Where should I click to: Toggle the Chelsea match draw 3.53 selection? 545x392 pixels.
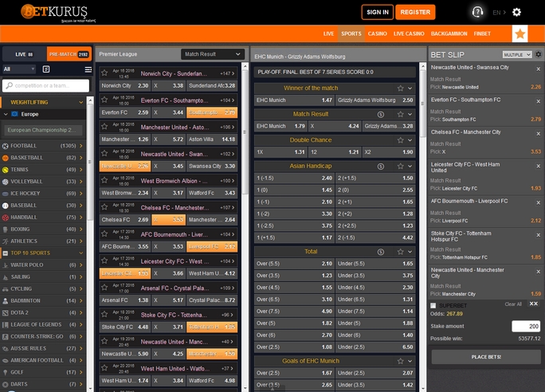(169, 220)
